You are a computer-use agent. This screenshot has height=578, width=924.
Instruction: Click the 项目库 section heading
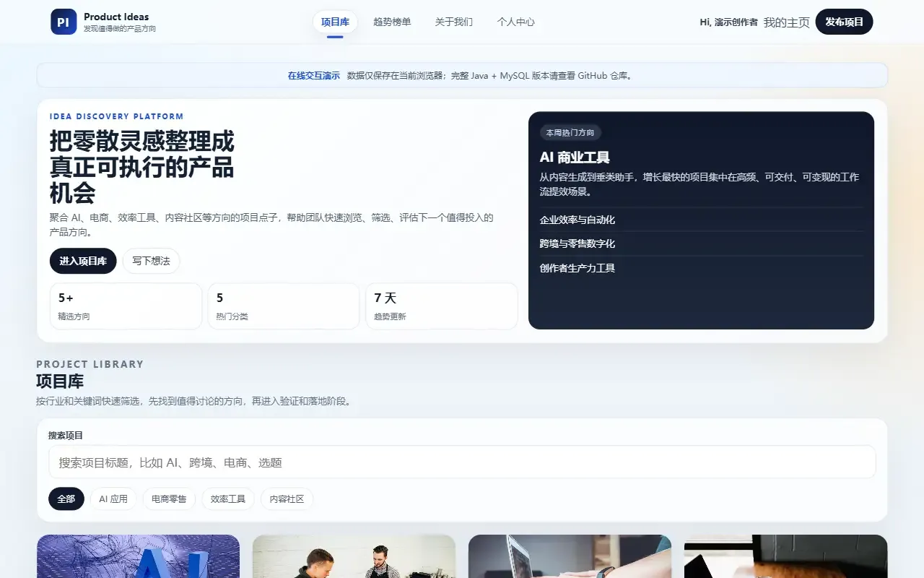pos(60,381)
